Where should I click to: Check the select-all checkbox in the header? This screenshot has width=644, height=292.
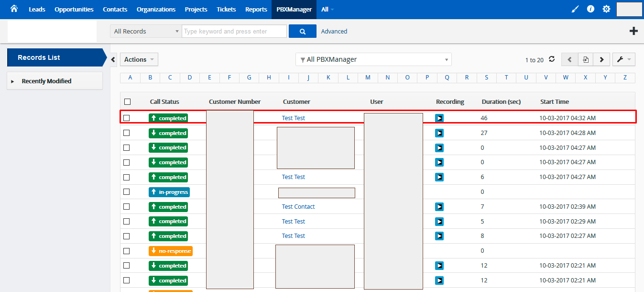pyautogui.click(x=127, y=101)
